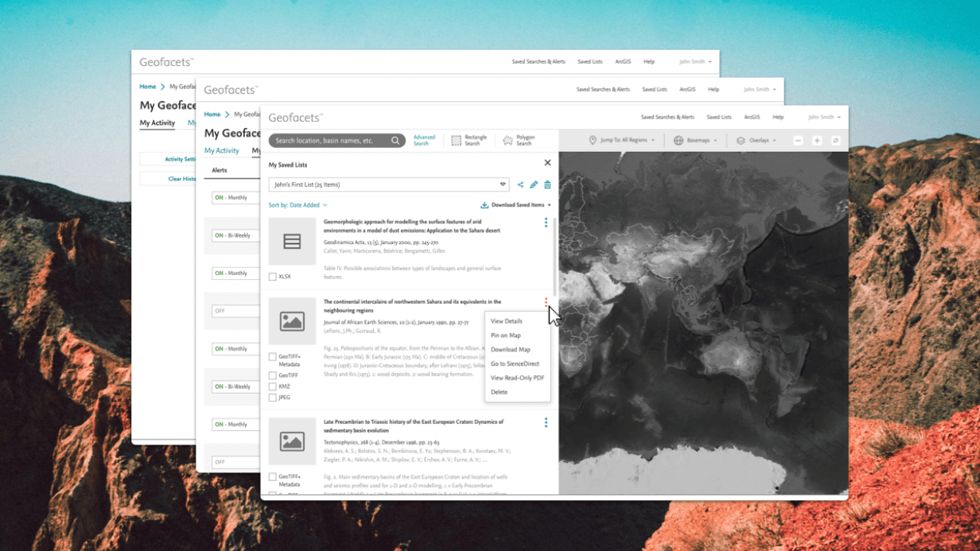Edit the saved list with the pencil icon
The height and width of the screenshot is (551, 980).
point(534,184)
